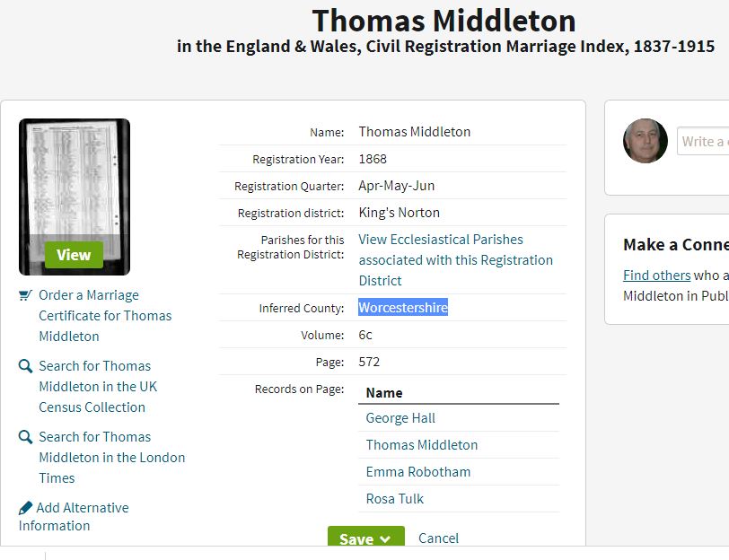729x560 pixels.
Task: Click the Write a comment input field
Action: 703,141
